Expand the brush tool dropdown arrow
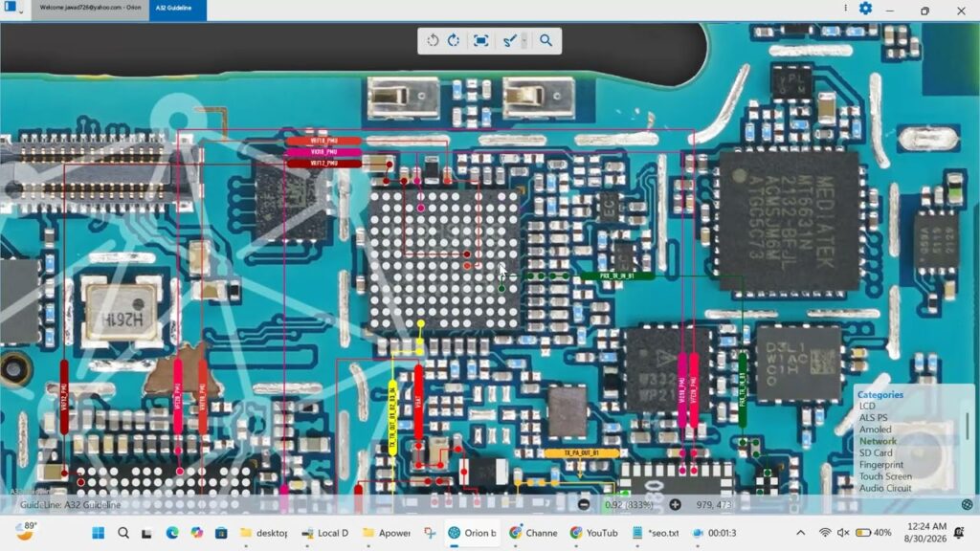 click(x=524, y=41)
